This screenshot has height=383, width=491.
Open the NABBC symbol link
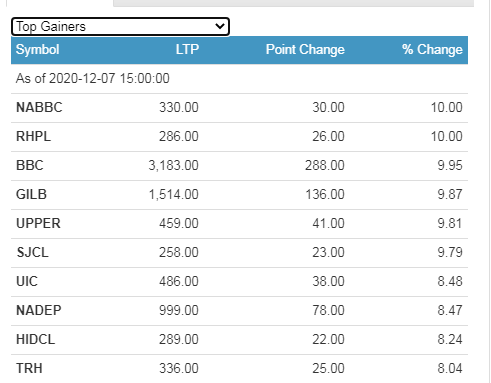[x=39, y=107]
